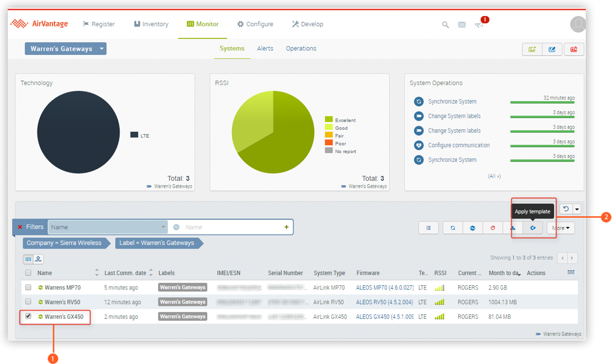
Task: Open the Develop menu
Action: 308,24
